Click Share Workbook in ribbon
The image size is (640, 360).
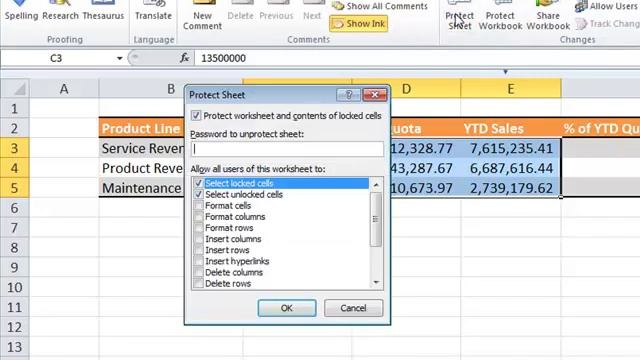click(x=548, y=16)
